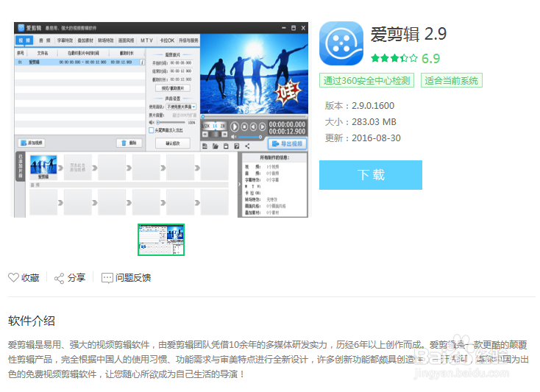Select the 爱剪辑 row in the video list
540x392 pixels.
pos(80,63)
